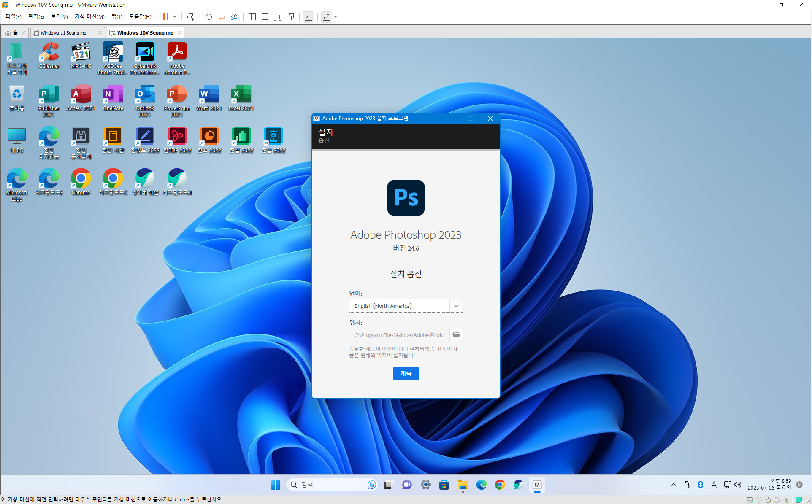Click the VMware snapshot clock toolbar icon
Image resolution: width=812 pixels, height=504 pixels.
[208, 17]
